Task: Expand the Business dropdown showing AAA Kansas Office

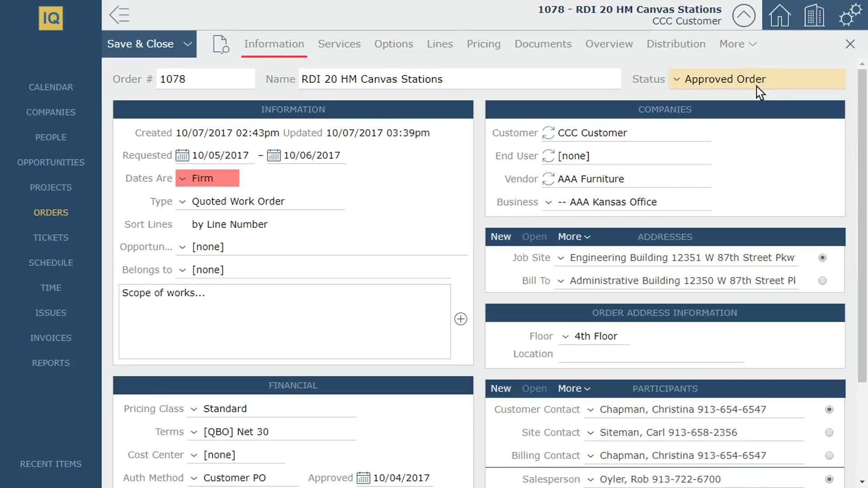Action: click(x=548, y=202)
